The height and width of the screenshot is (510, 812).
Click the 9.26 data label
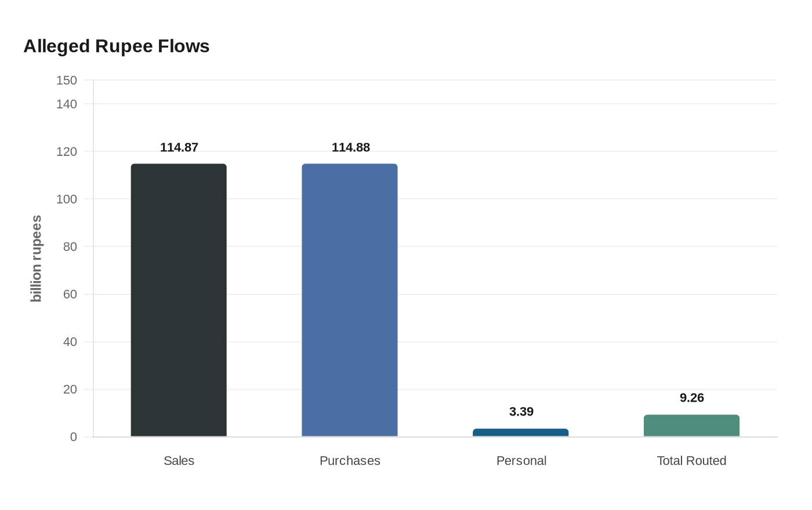pos(692,398)
